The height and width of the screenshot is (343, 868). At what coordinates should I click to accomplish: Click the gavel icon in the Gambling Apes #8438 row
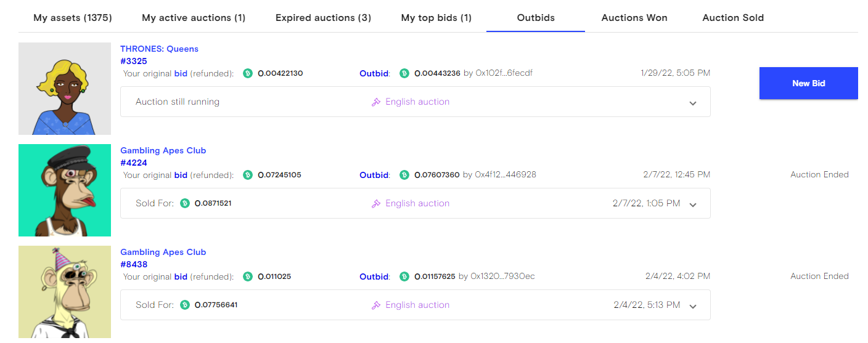coord(376,305)
